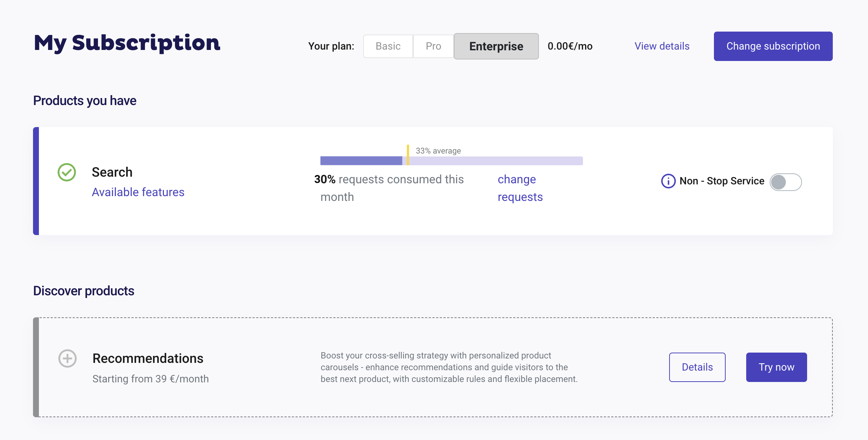
Task: Open Available features link under Search
Action: [x=138, y=192]
